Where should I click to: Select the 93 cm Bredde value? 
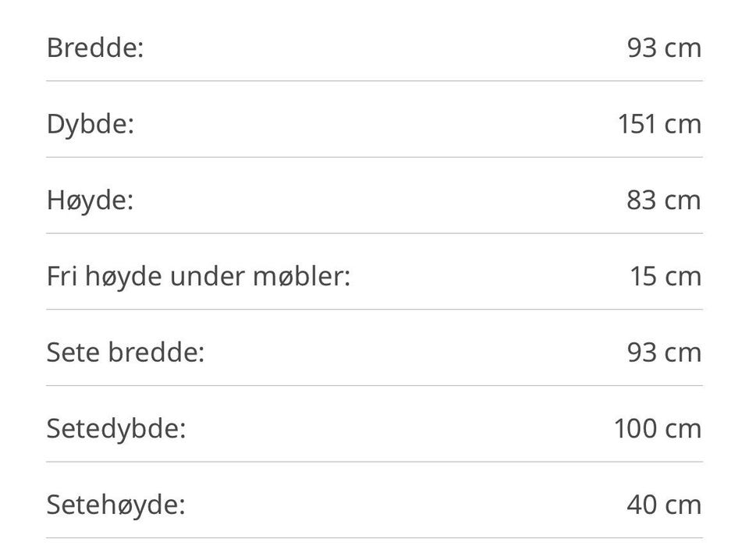664,48
